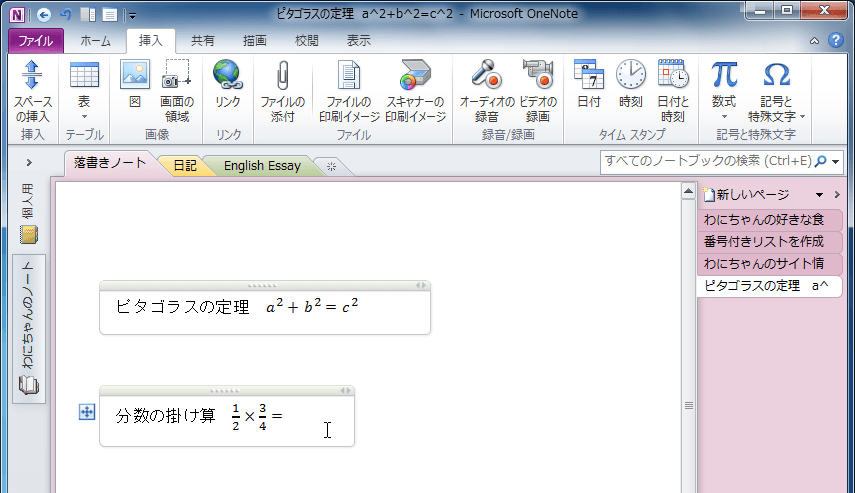Open the ピタゴラスの定理 page in list
Image resolution: width=855 pixels, height=493 pixels.
(769, 286)
